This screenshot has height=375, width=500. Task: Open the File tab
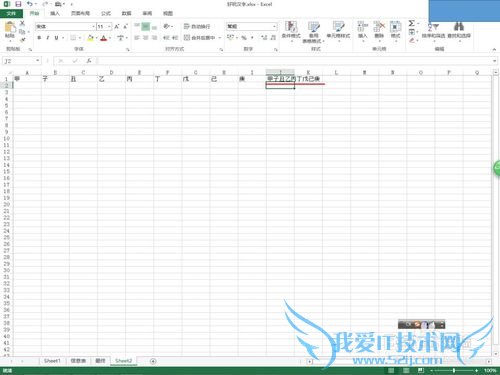11,13
